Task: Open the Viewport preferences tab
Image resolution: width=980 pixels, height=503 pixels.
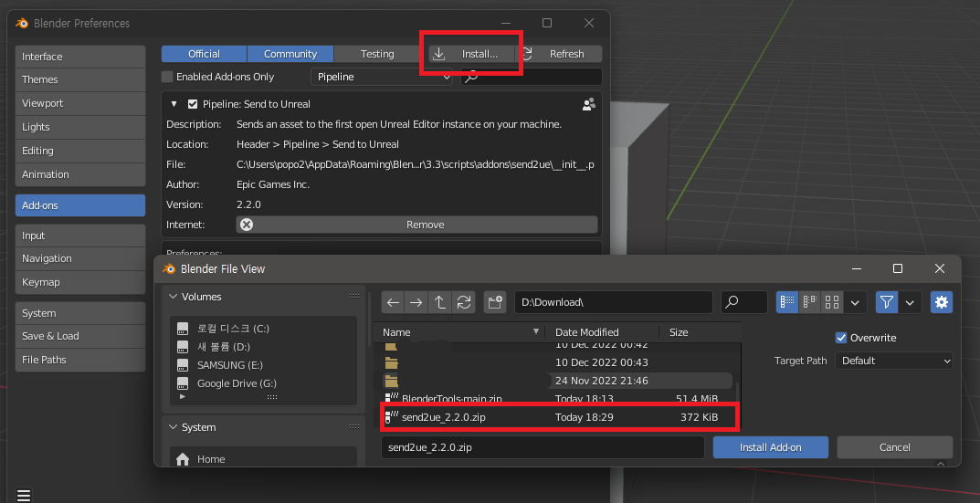Action: (x=80, y=103)
